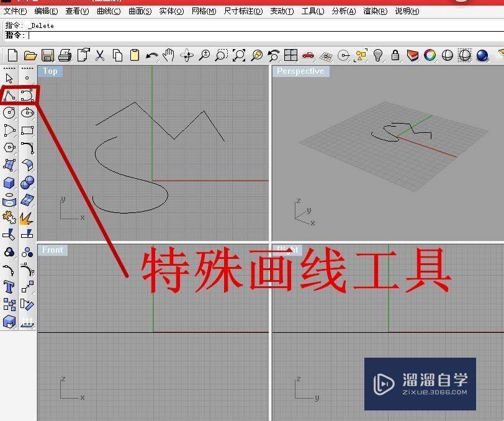Click the Zoom selected icon
The image size is (504, 421).
(x=256, y=55)
